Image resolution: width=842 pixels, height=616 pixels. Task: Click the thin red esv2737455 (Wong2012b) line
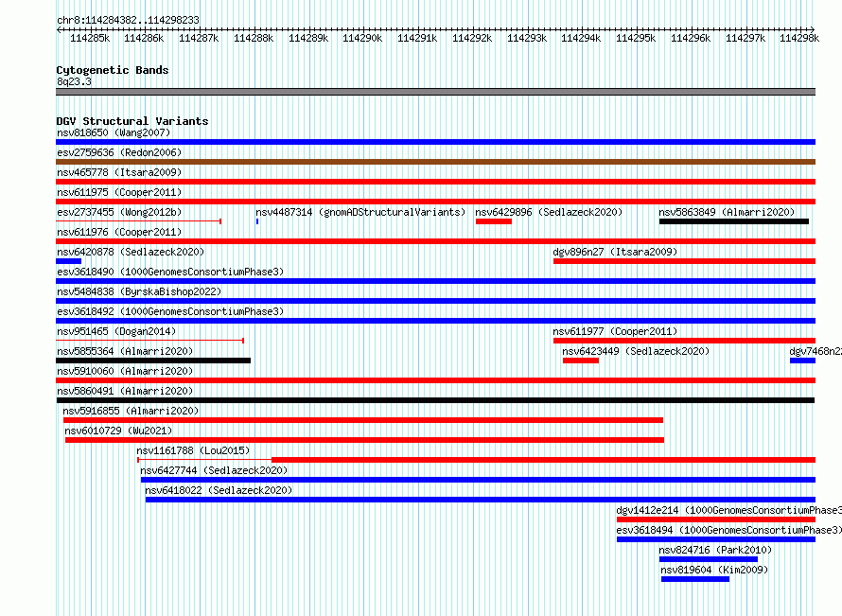(138, 221)
